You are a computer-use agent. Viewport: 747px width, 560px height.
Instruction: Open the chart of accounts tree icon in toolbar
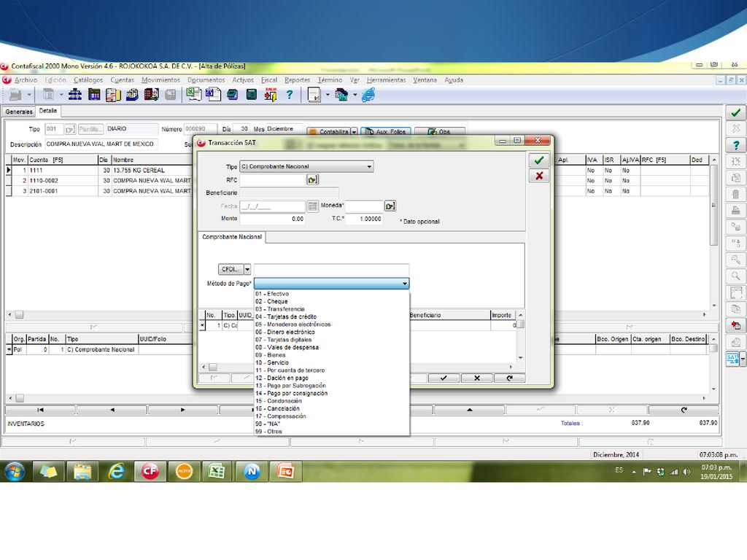[x=75, y=95]
